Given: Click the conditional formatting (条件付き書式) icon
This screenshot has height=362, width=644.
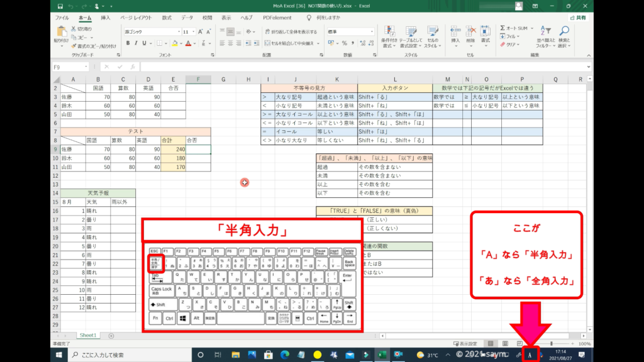Looking at the screenshot, I should [x=389, y=33].
